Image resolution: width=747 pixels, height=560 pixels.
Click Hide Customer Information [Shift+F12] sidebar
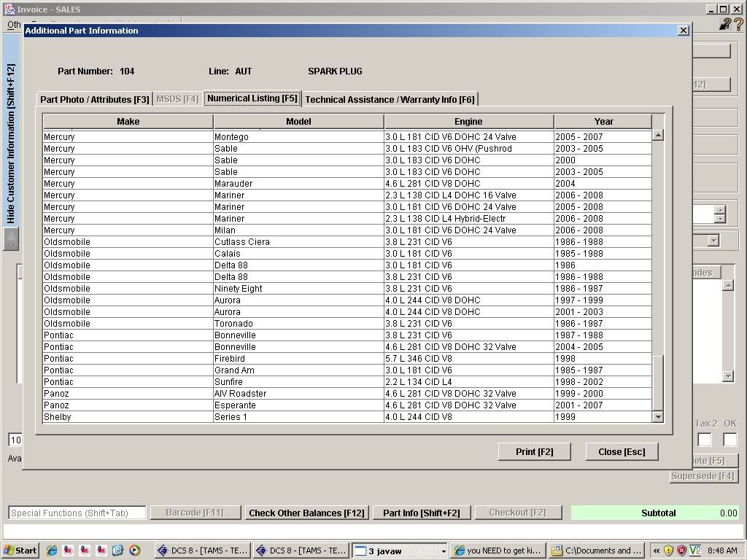coord(10,143)
